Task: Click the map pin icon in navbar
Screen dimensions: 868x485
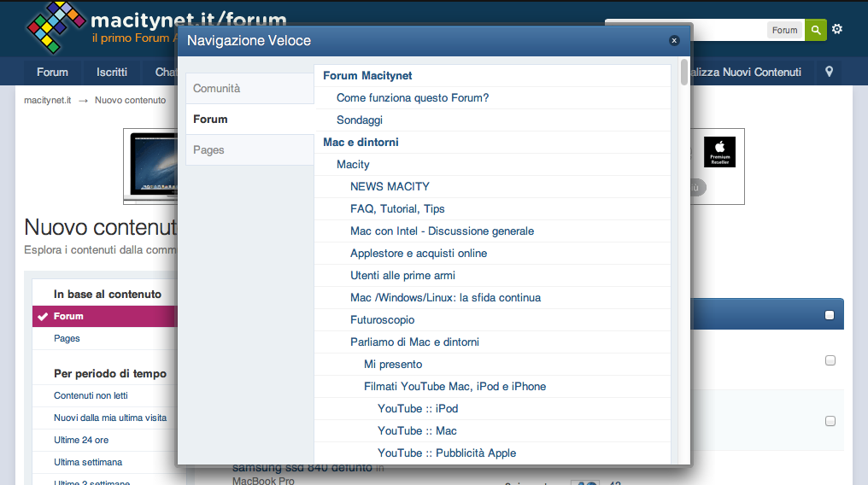Action: [829, 72]
